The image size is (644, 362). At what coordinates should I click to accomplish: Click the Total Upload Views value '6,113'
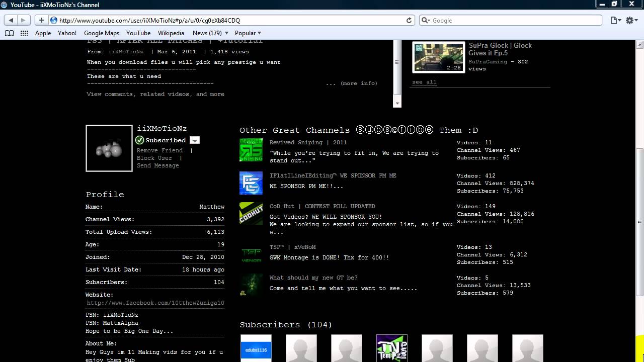215,232
